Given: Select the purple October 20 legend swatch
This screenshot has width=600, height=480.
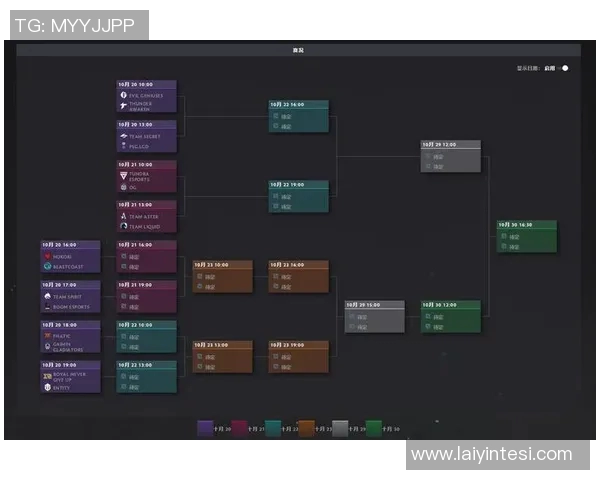Looking at the screenshot, I should point(205,428).
